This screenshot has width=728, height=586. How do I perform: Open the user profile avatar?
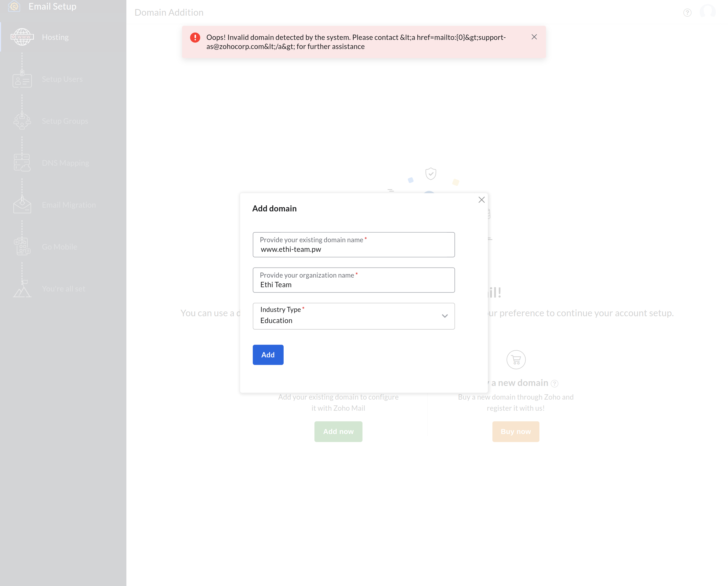(707, 11)
